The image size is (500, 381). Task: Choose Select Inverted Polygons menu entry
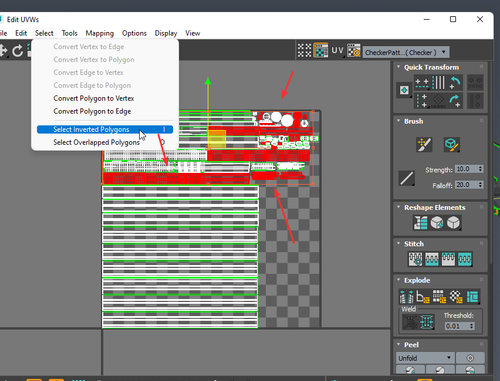click(x=105, y=129)
